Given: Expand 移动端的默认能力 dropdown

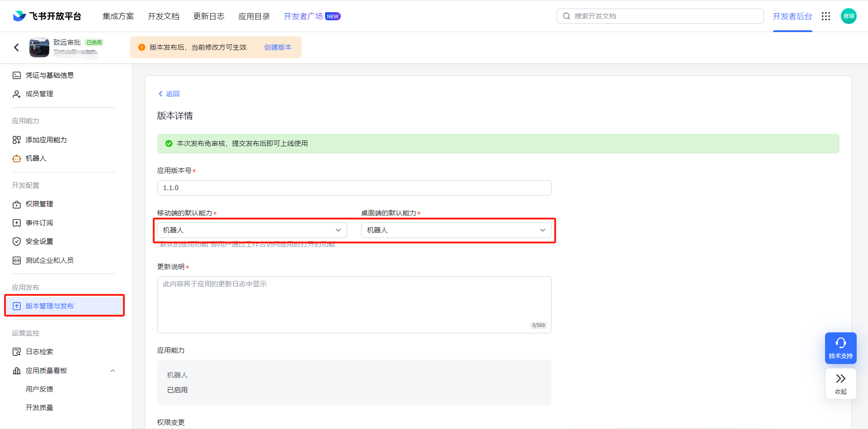Looking at the screenshot, I should pyautogui.click(x=252, y=230).
